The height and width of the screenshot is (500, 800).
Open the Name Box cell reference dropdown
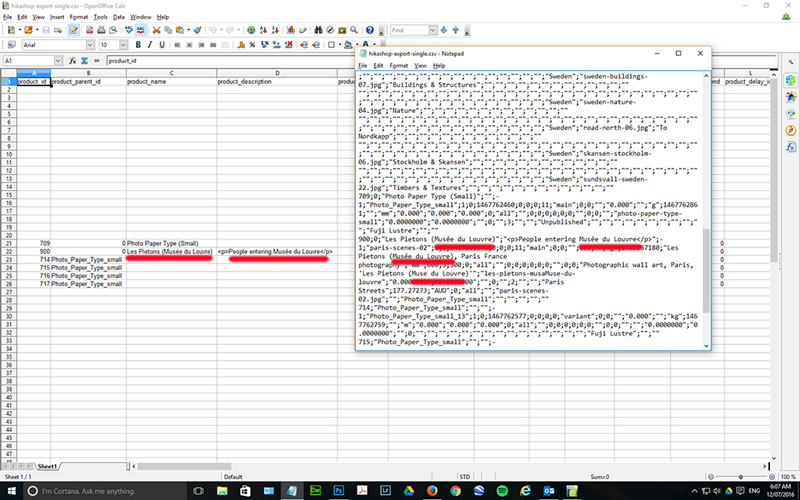tap(59, 61)
